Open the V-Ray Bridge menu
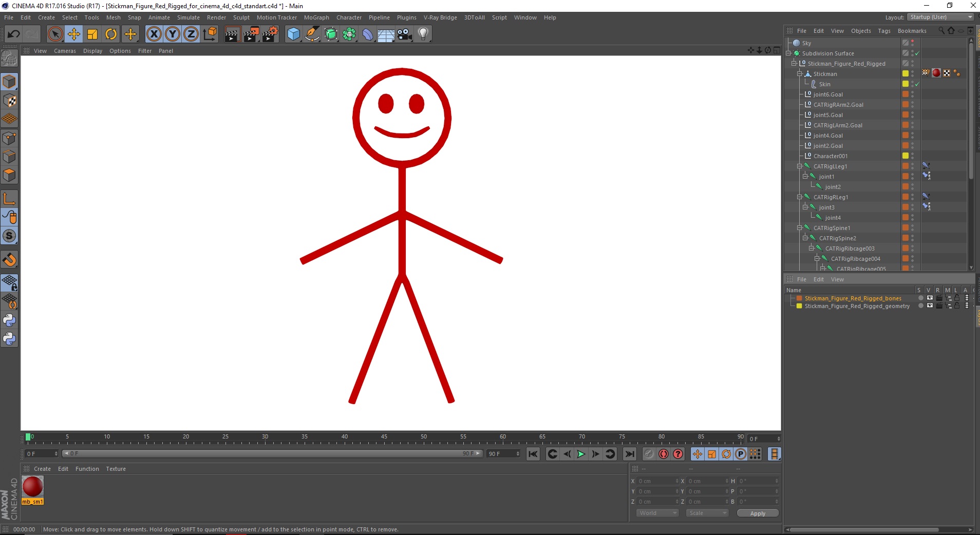This screenshot has width=980, height=535. click(x=440, y=17)
